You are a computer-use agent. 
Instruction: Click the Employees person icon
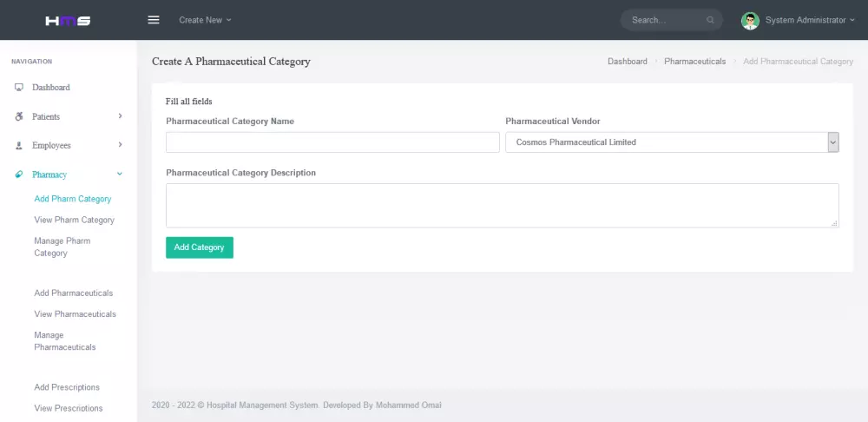tap(19, 145)
